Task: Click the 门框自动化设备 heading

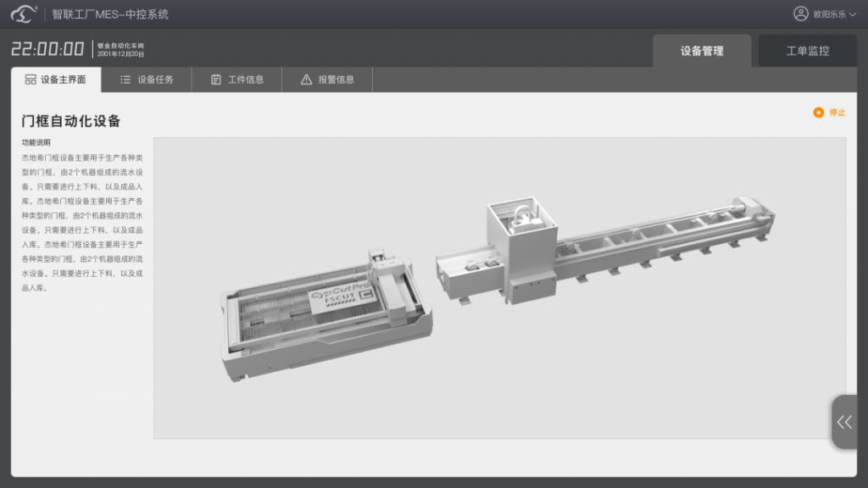Action: coord(71,121)
